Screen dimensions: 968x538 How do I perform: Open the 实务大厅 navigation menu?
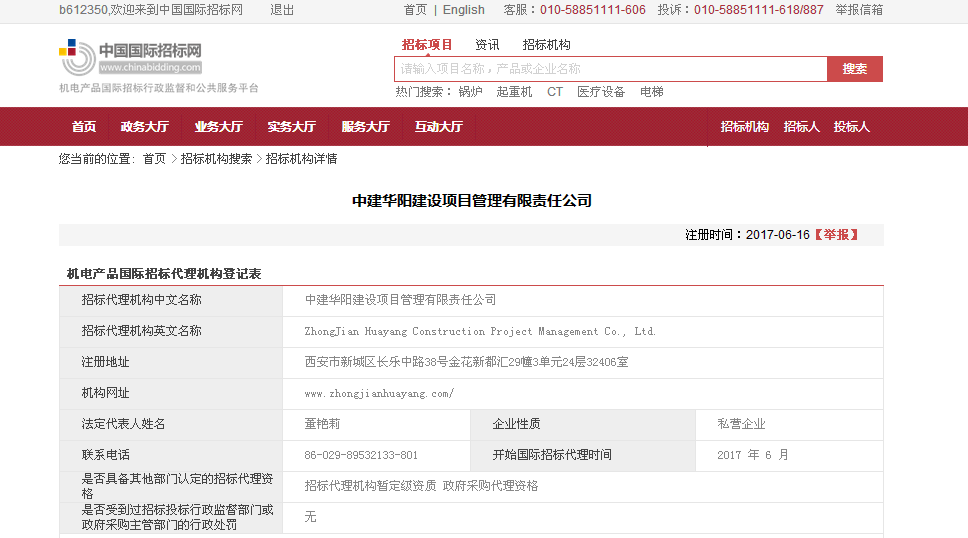(x=291, y=127)
